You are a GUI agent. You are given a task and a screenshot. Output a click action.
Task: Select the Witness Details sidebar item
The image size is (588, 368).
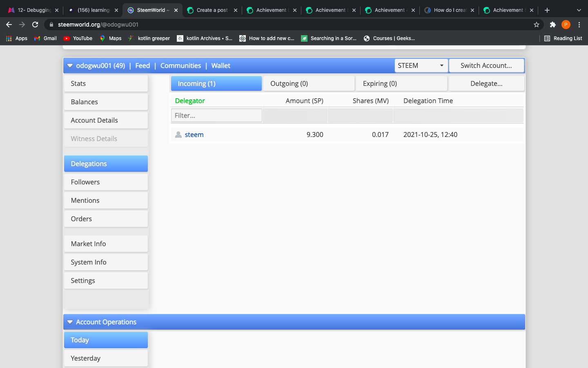click(x=106, y=139)
